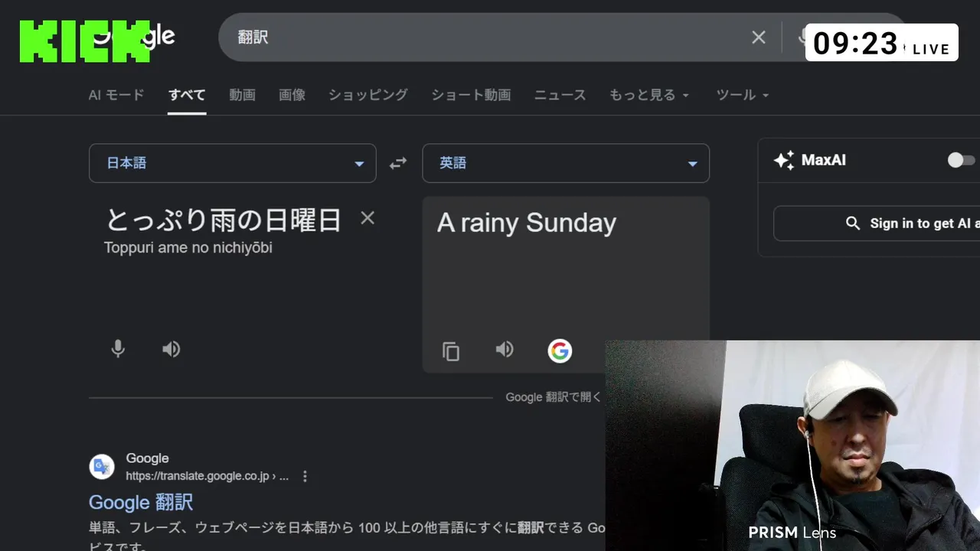Open the 日本語 source language dropdown
The width and height of the screenshot is (980, 551).
point(233,163)
